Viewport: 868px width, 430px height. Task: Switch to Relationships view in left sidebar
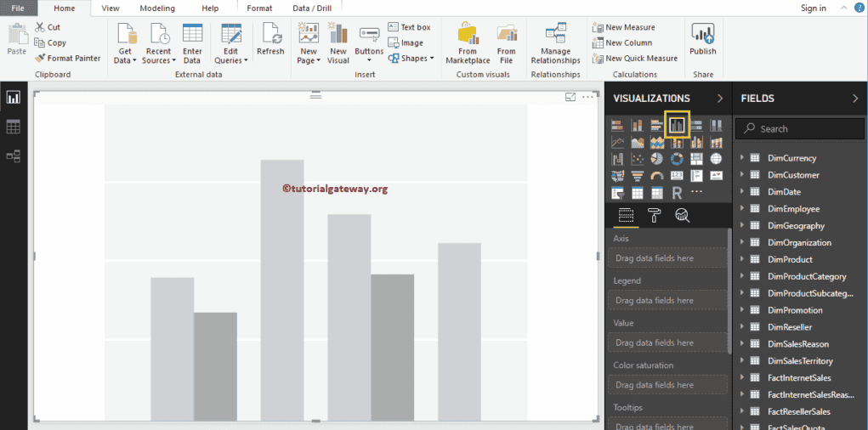[x=13, y=156]
